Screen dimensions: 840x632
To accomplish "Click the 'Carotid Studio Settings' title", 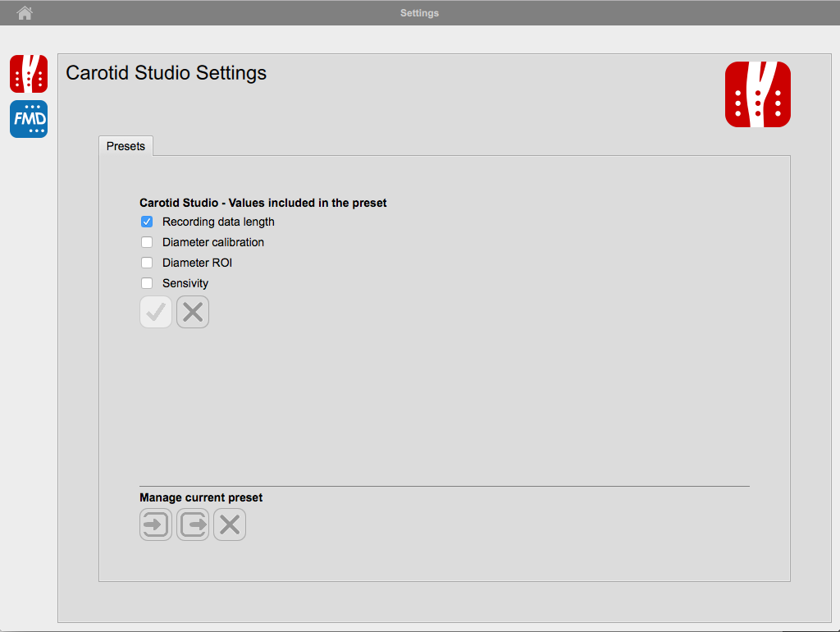I will [x=166, y=73].
